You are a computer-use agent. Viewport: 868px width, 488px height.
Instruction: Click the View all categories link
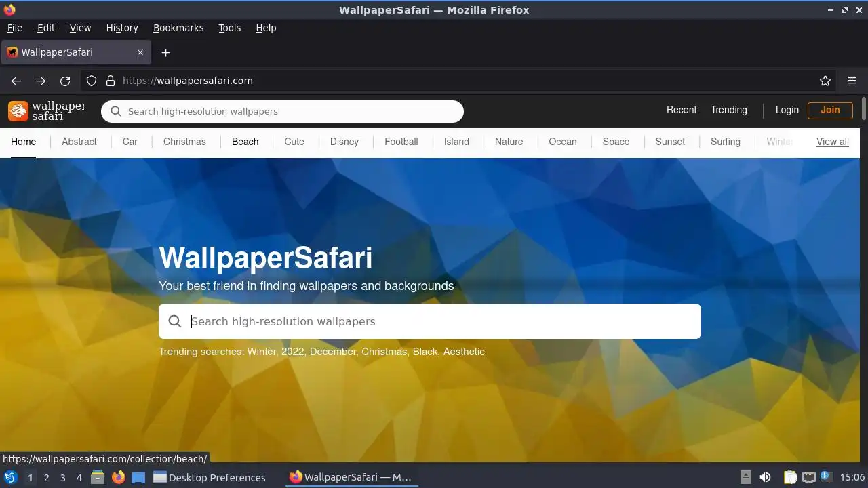(x=833, y=142)
